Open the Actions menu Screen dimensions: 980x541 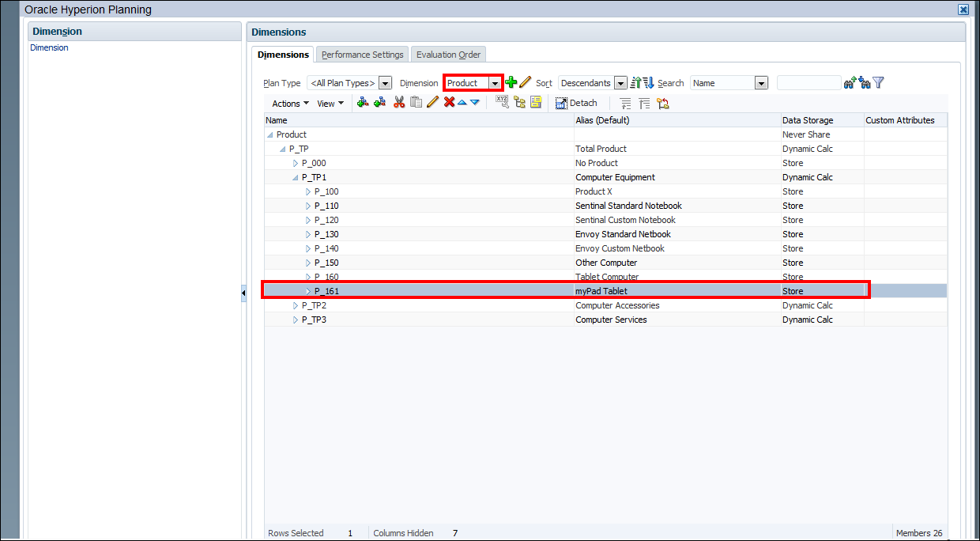click(290, 104)
